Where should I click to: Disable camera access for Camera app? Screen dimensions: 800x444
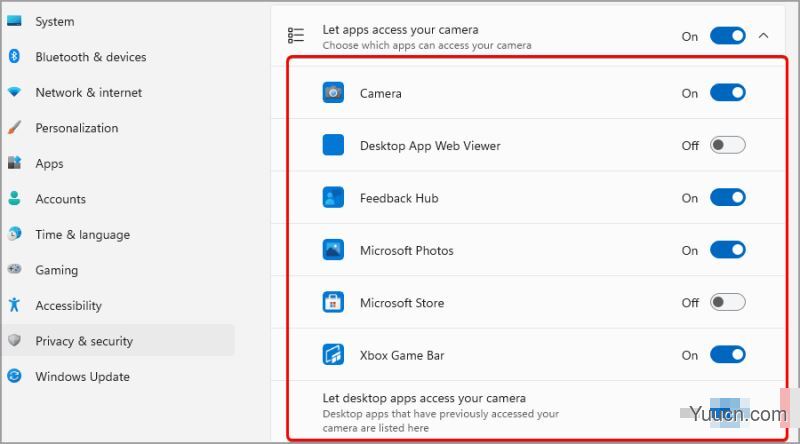pos(728,93)
